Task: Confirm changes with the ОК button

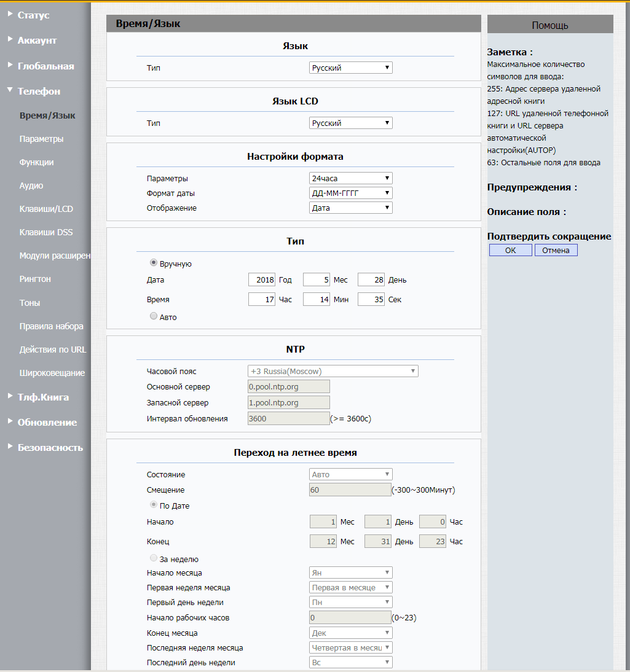Action: (510, 250)
